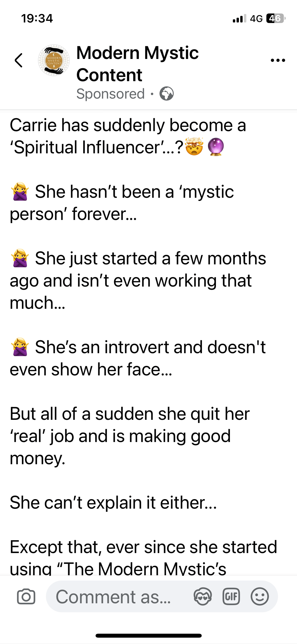Viewport: 297px width, 644px height.
Task: Open the three-dot post options menu
Action: click(278, 60)
